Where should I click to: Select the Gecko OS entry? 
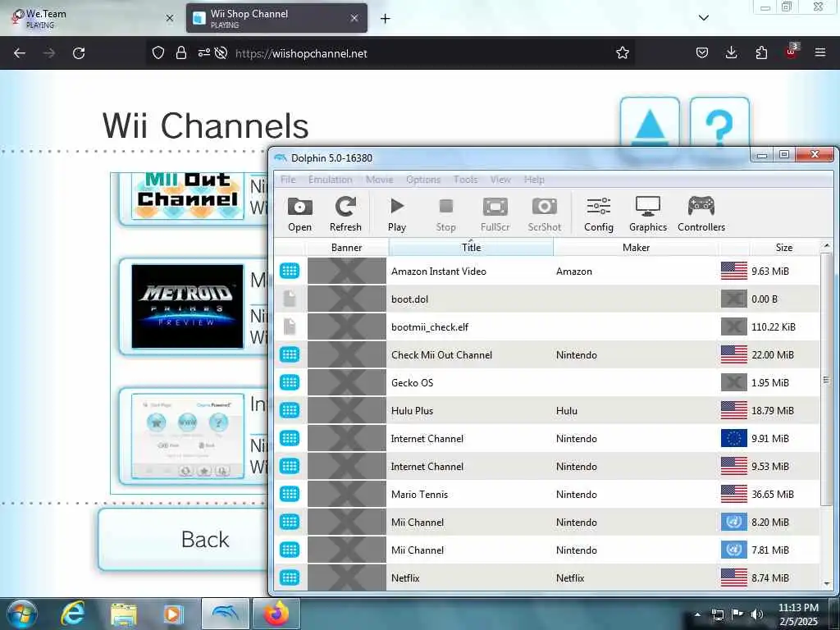pos(547,382)
